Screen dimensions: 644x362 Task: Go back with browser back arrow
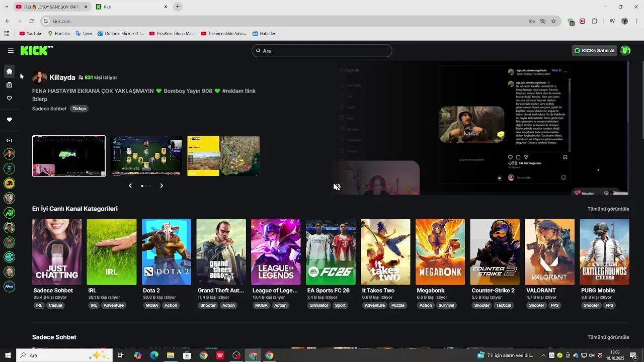pos(7,21)
